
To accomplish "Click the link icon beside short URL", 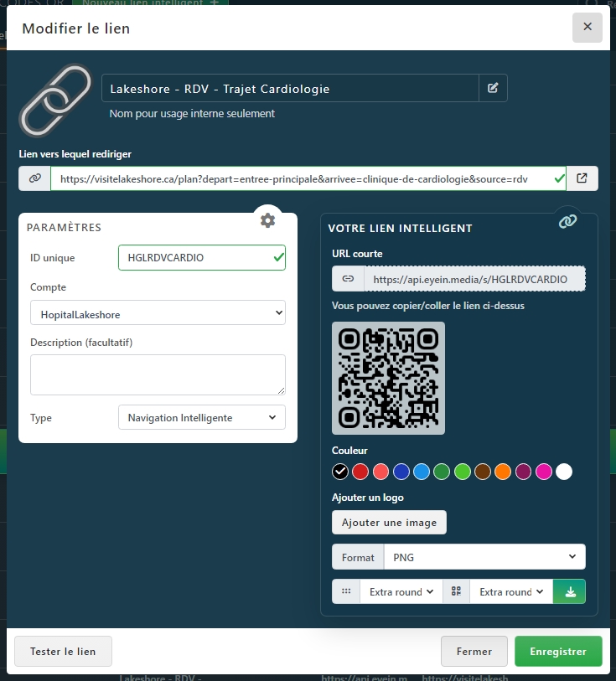I will coord(348,279).
